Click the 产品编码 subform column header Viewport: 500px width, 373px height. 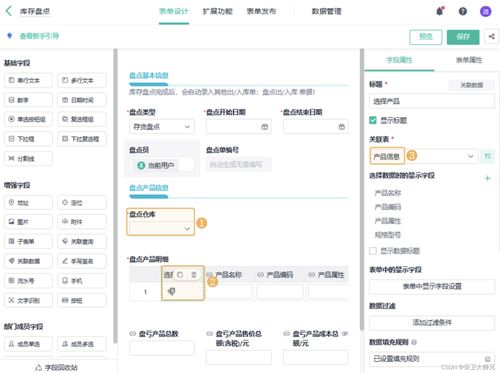(x=279, y=275)
